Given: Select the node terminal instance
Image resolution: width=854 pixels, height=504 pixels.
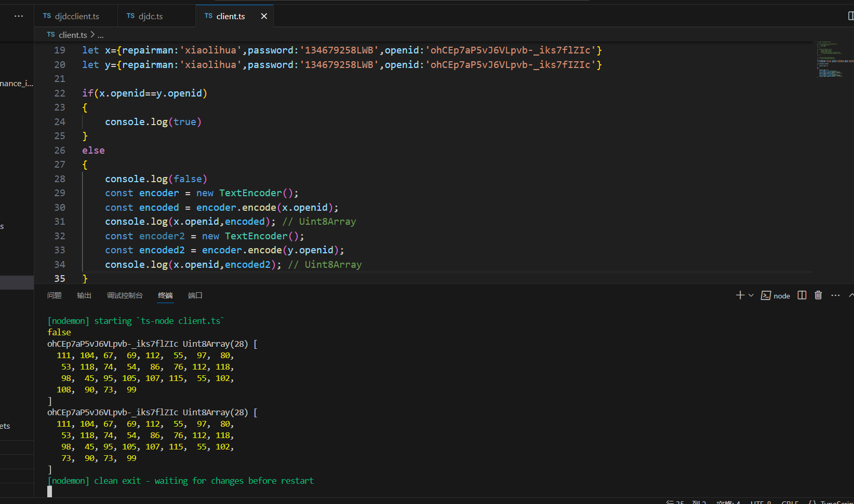Looking at the screenshot, I should (x=776, y=295).
